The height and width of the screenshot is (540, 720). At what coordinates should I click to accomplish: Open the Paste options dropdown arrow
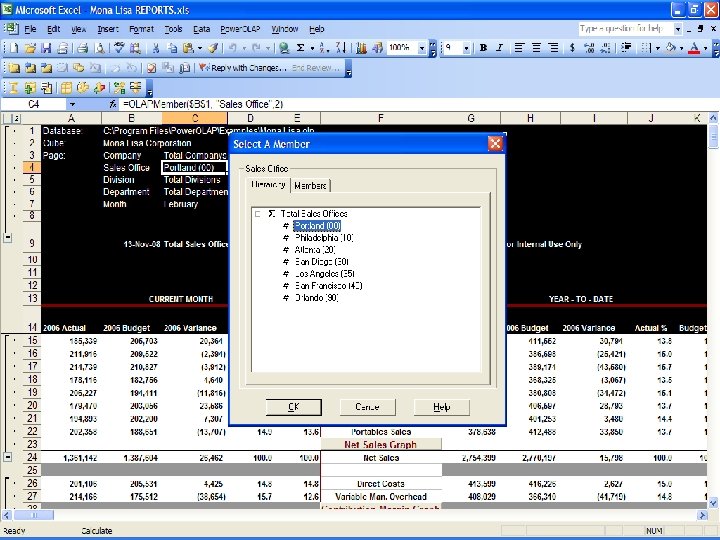coord(200,48)
